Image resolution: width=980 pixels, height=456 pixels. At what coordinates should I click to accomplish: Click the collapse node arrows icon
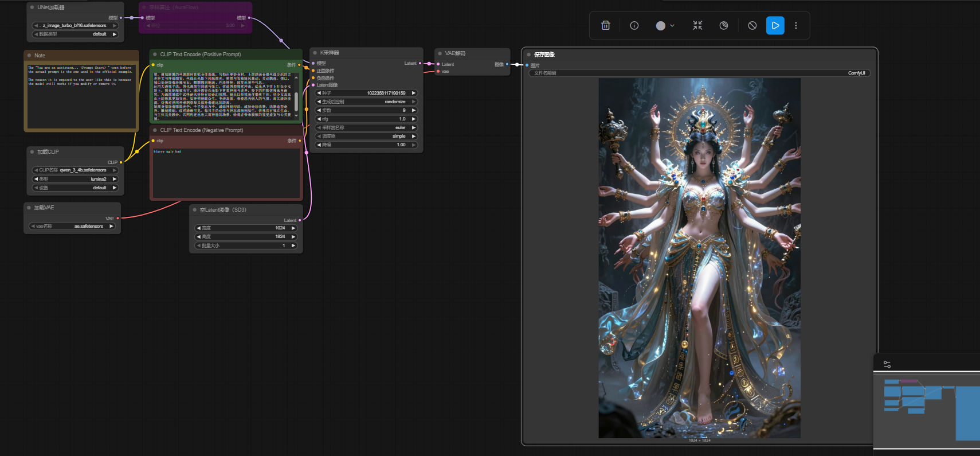697,26
